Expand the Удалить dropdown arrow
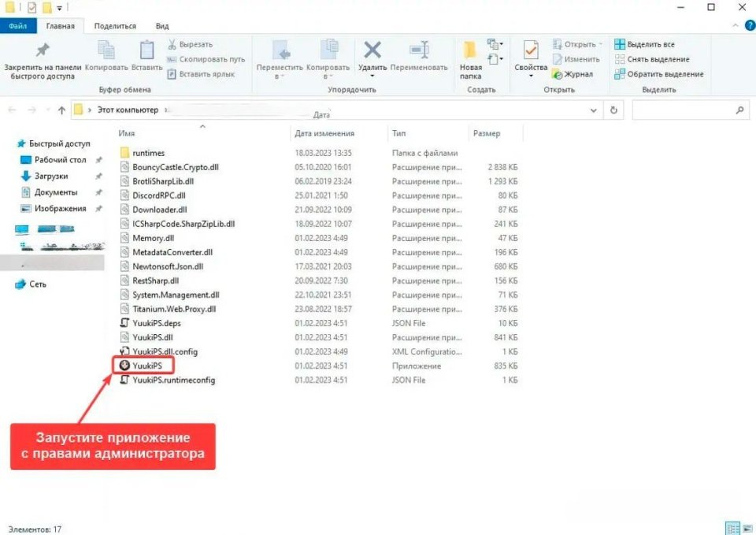Image resolution: width=756 pixels, height=535 pixels. 372,76
